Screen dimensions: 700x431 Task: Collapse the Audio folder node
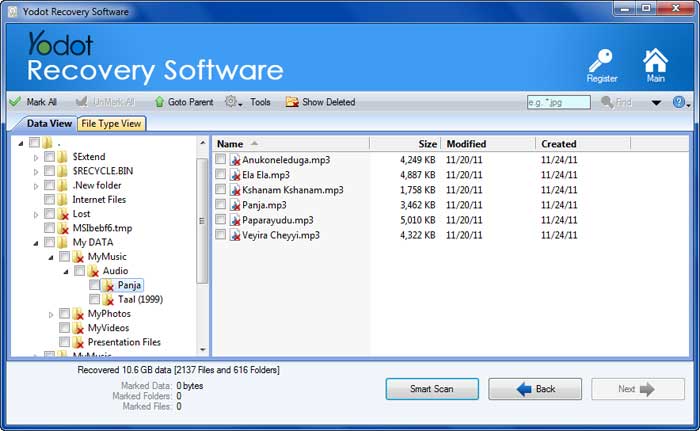(x=66, y=272)
